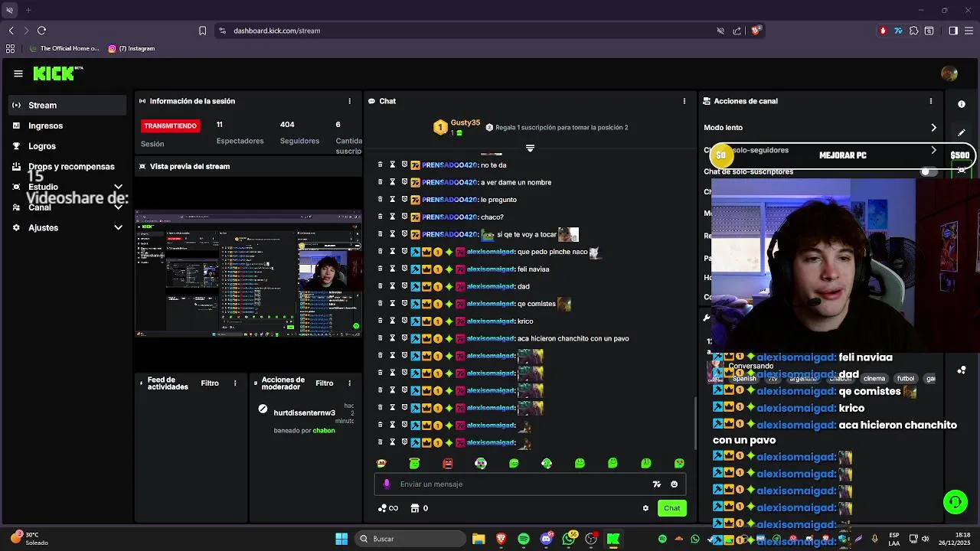This screenshot has width=980, height=551.
Task: Open Feed de actividades three-dot menu
Action: pyautogui.click(x=235, y=383)
